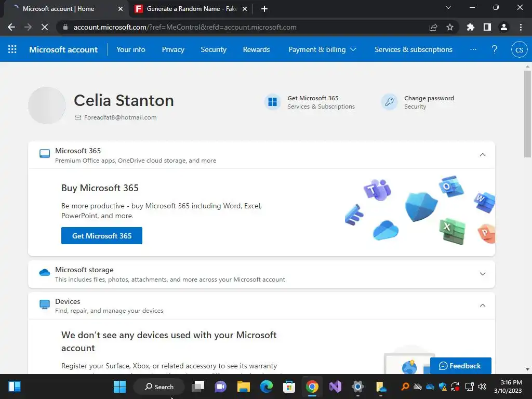The image size is (532, 399).
Task: Close the Microsoft account Home tab
Action: (121, 9)
